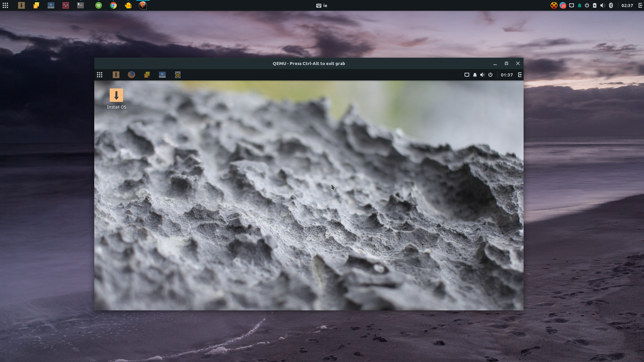Viewport: 644px width, 362px height.
Task: Open the host volume control
Action: coord(603,5)
